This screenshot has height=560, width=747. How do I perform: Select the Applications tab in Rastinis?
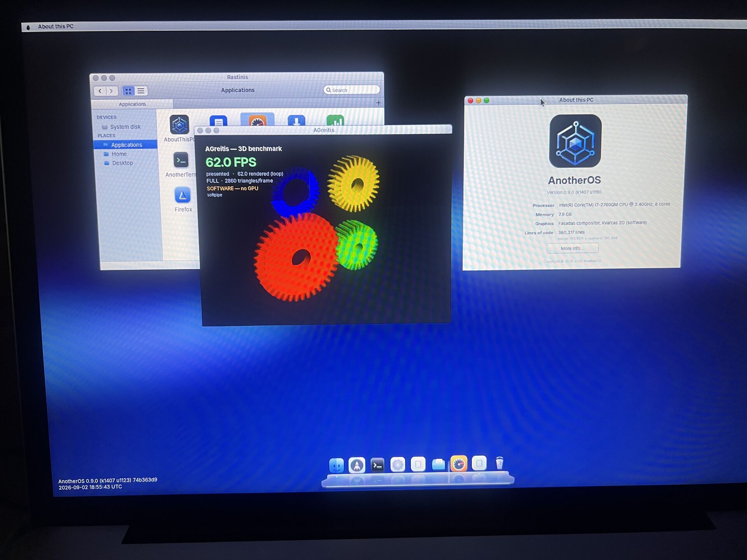(132, 104)
